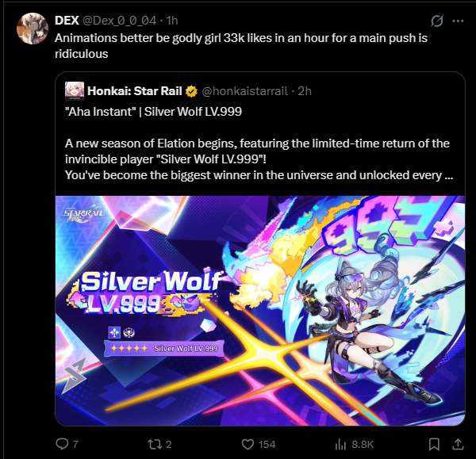The width and height of the screenshot is (476, 459).
Task: Open the three-dot more options menu
Action: (458, 21)
